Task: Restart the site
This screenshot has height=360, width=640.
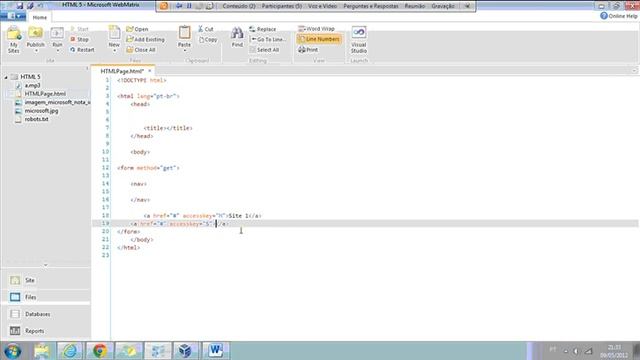Action: [x=82, y=49]
